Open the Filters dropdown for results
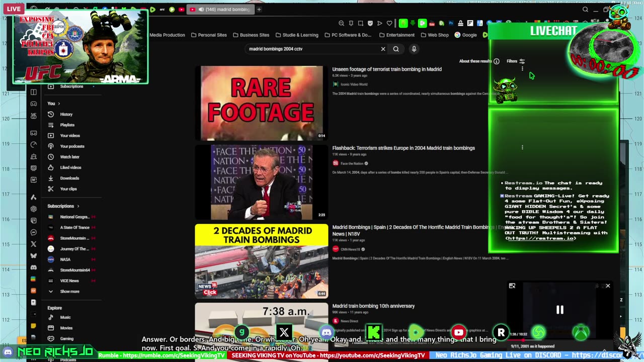 pyautogui.click(x=515, y=61)
